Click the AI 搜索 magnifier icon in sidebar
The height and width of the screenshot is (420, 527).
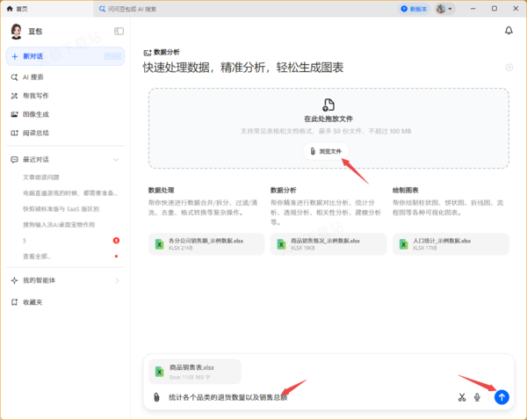[x=14, y=77]
